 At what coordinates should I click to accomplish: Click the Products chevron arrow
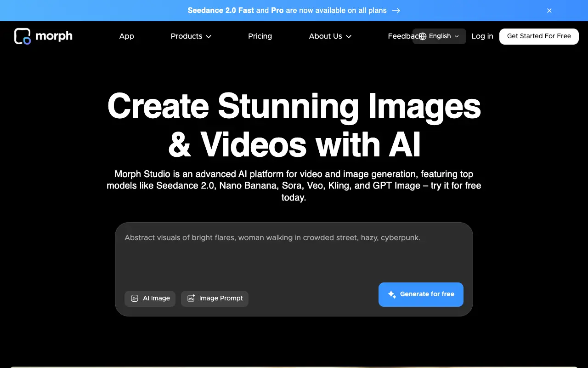click(x=209, y=37)
